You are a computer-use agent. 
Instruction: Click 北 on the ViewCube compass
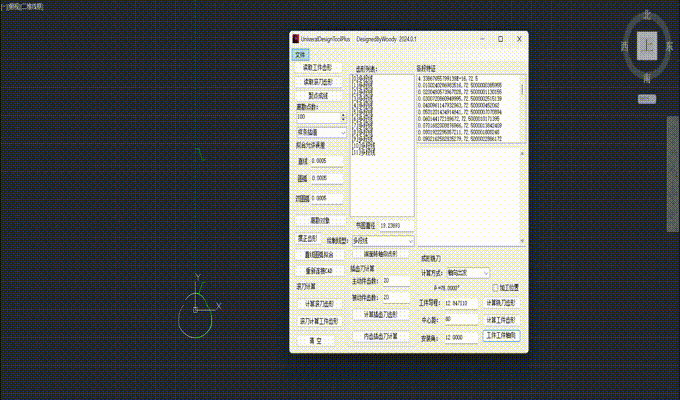[x=647, y=15]
